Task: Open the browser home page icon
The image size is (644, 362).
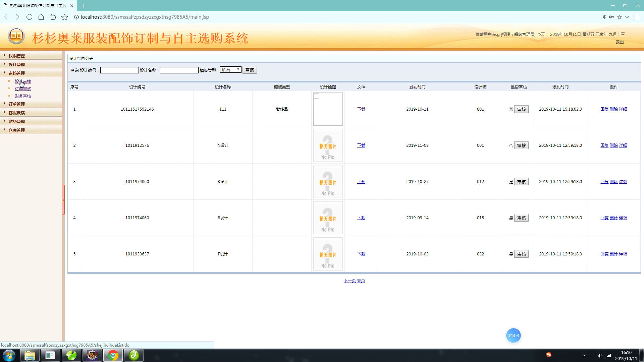Action: [x=41, y=17]
